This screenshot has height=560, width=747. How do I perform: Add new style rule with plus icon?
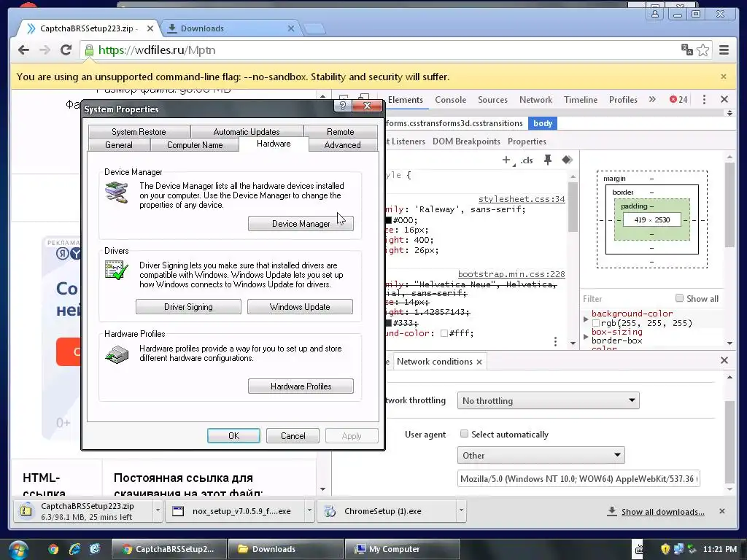(x=506, y=160)
